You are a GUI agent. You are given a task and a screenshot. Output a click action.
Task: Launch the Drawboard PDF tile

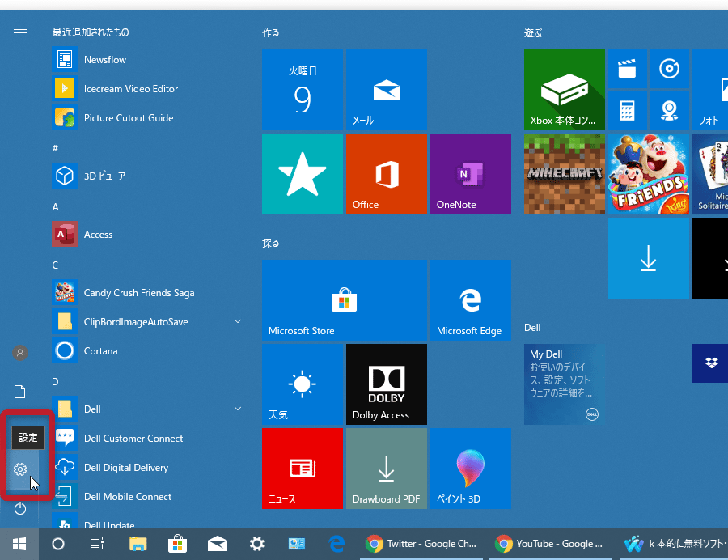387,469
